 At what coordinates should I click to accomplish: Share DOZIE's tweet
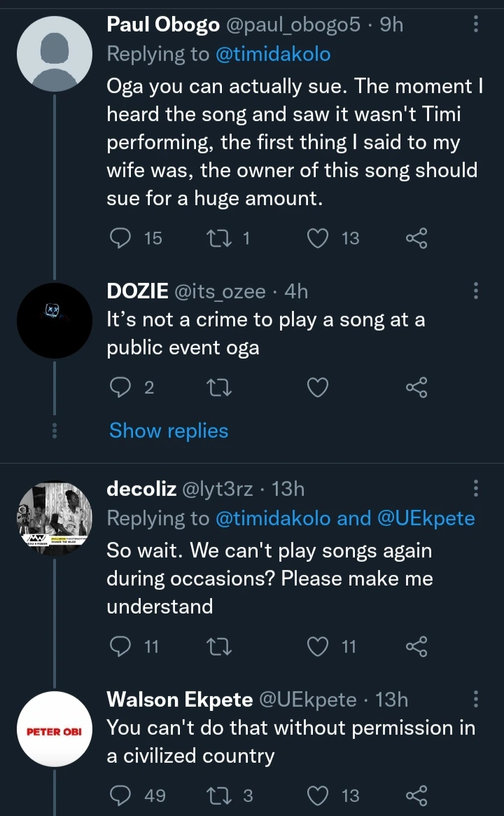[416, 387]
